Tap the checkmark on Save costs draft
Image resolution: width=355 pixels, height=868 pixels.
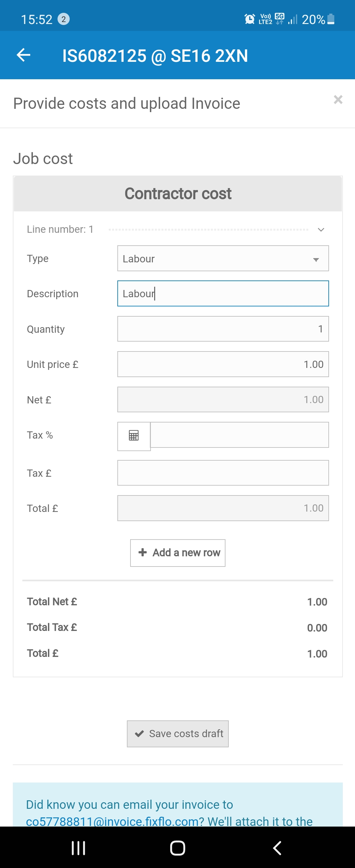click(140, 733)
